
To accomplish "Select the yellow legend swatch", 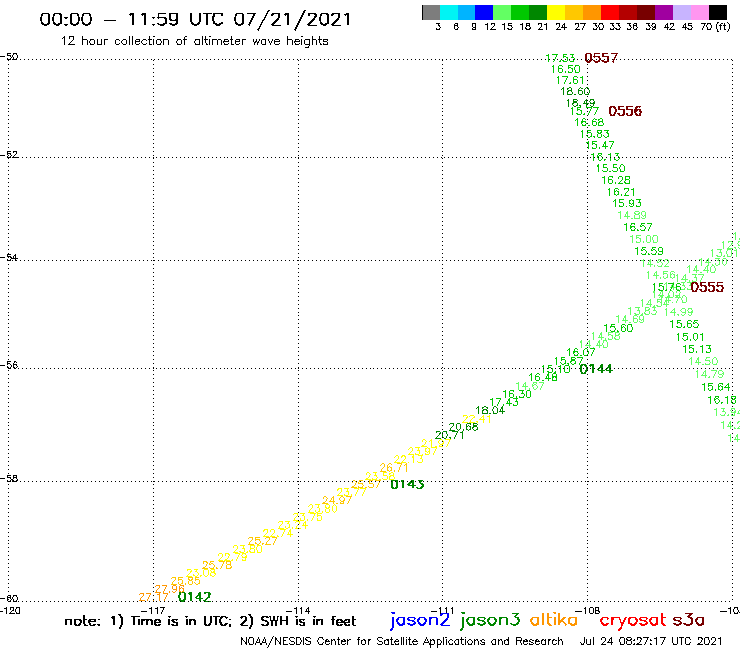I will (556, 12).
